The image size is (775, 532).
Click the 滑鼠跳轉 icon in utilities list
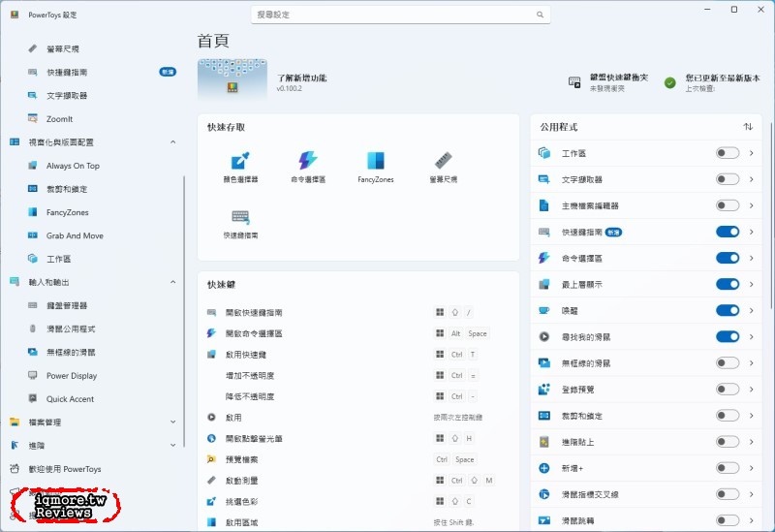(x=544, y=520)
